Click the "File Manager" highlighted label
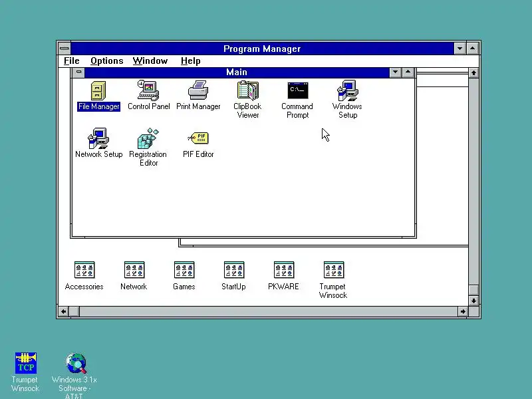The width and height of the screenshot is (532, 399). pyautogui.click(x=98, y=106)
